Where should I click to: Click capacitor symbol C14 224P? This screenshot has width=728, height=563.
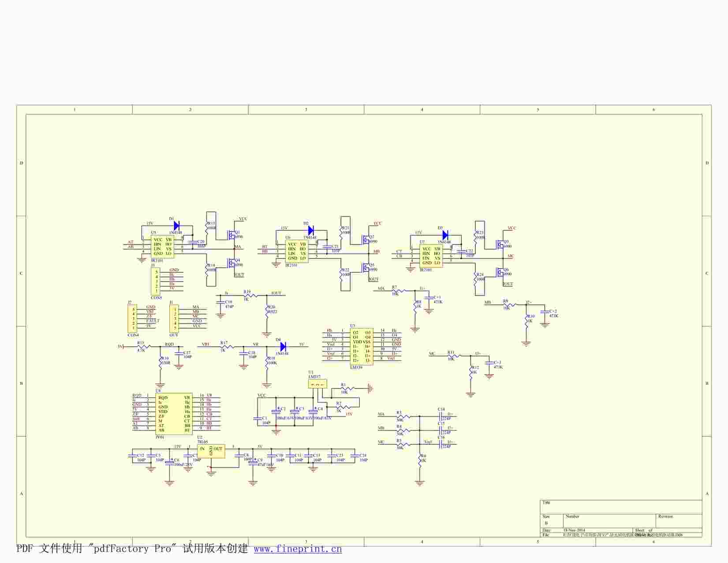(441, 416)
